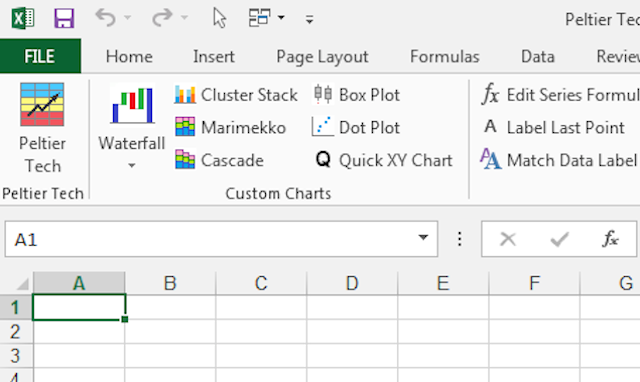
Task: Click Match Data Label button
Action: click(x=559, y=159)
